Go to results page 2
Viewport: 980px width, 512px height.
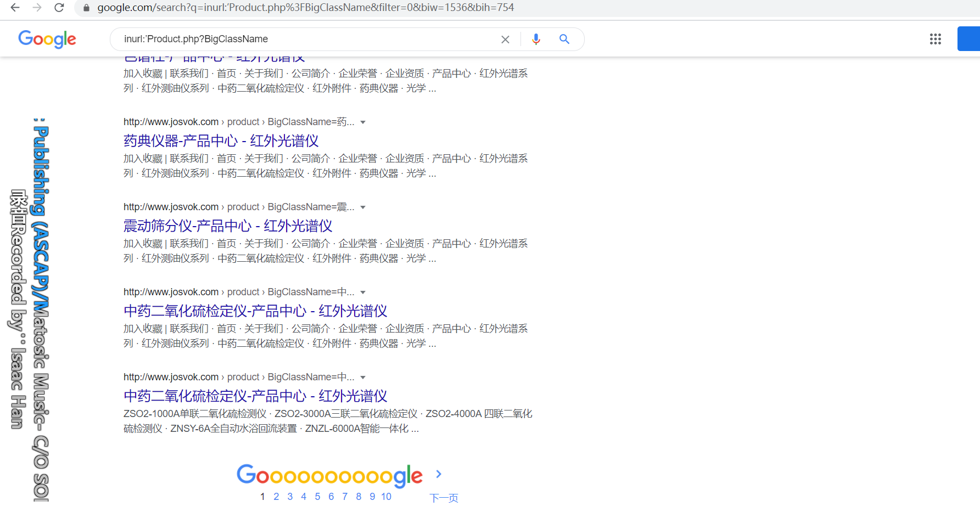point(276,497)
